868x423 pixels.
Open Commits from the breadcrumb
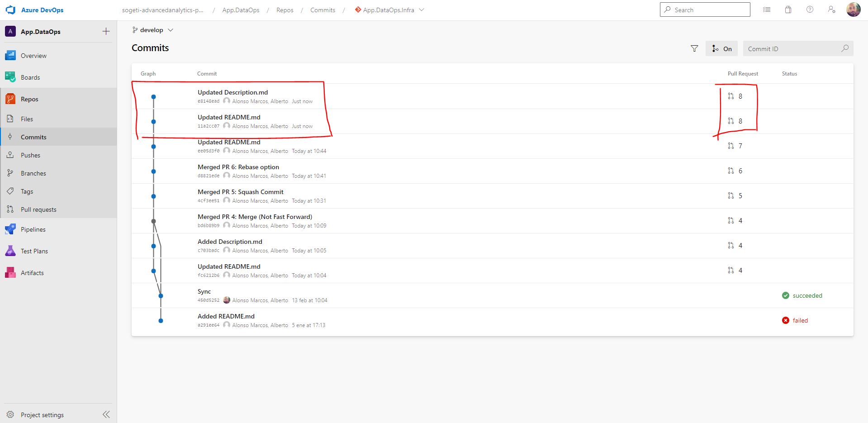pyautogui.click(x=323, y=10)
